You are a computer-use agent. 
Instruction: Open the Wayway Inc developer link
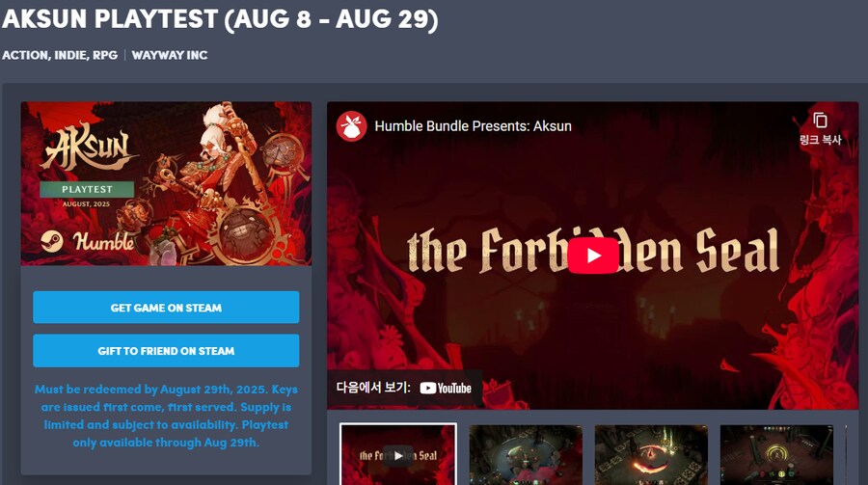(170, 55)
